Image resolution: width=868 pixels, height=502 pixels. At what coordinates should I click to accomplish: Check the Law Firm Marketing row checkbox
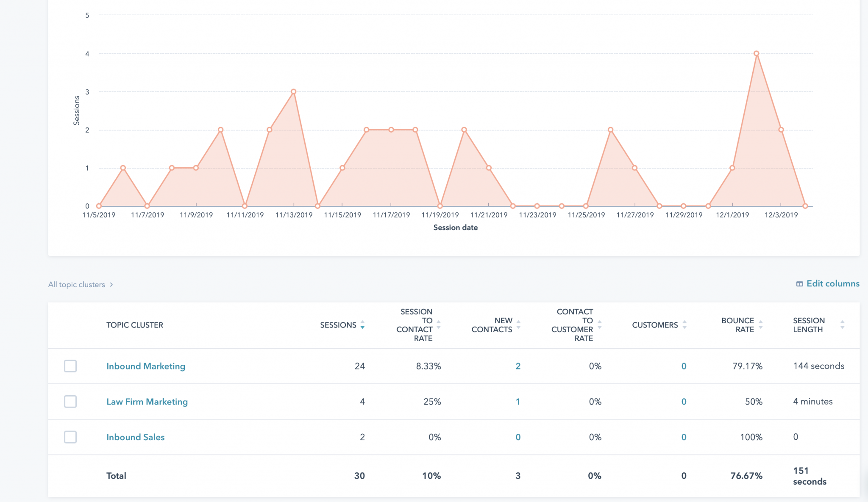70,402
